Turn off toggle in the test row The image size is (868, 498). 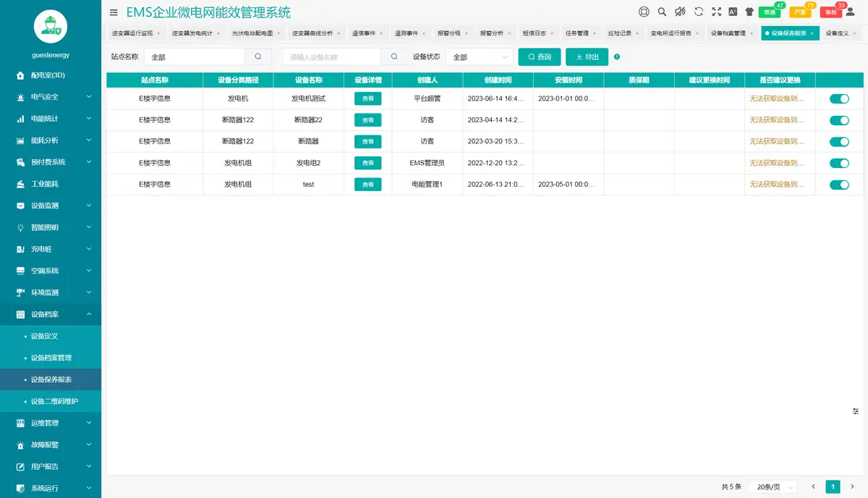[x=839, y=185]
